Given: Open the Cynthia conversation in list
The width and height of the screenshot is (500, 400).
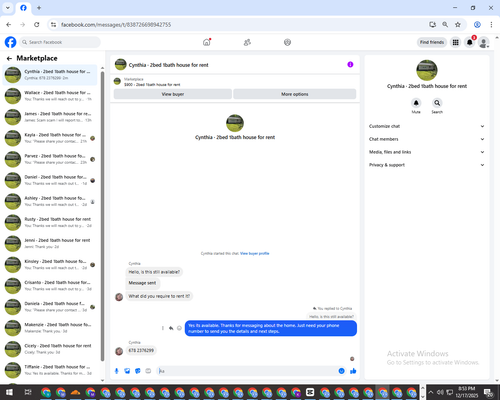Looking at the screenshot, I should click(50, 75).
